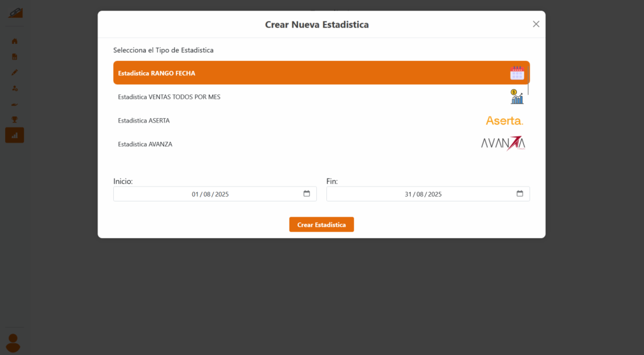The image size is (644, 355).
Task: Select the pencil edit icon in sidebar
Action: pos(14,72)
